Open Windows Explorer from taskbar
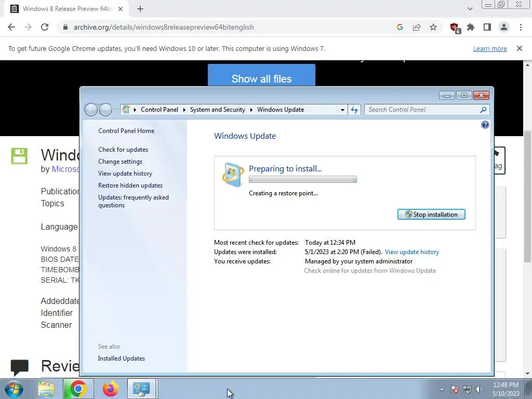532x399 pixels. (46, 389)
